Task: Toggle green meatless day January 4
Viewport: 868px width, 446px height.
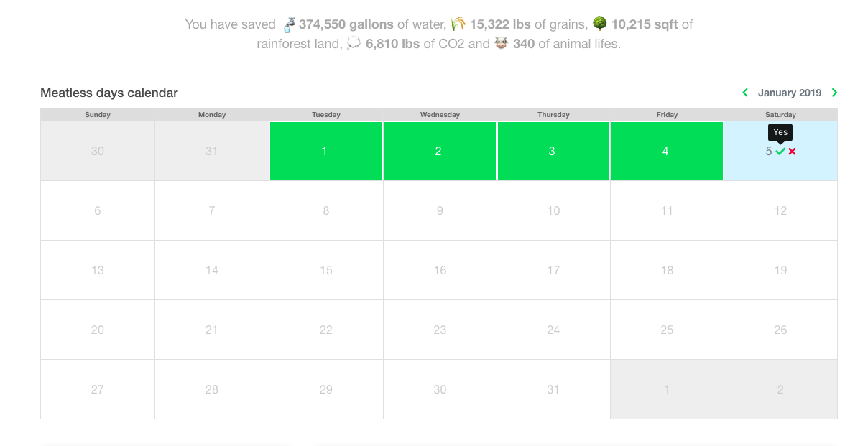Action: pos(667,151)
